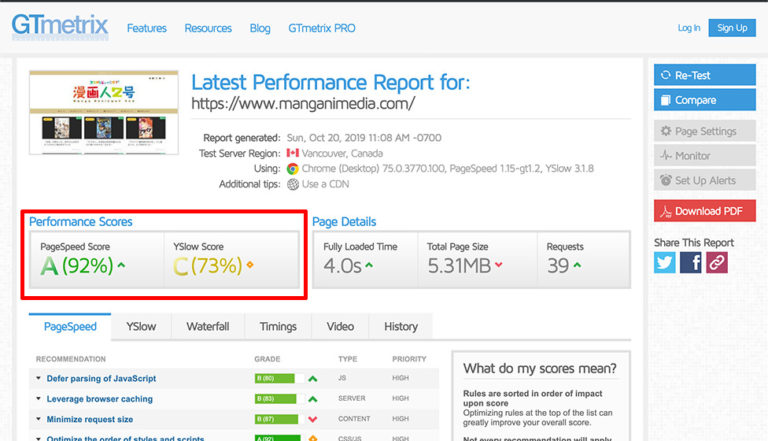This screenshot has height=441, width=768.
Task: Click green arrow beside Requests count
Action: pyautogui.click(x=577, y=265)
